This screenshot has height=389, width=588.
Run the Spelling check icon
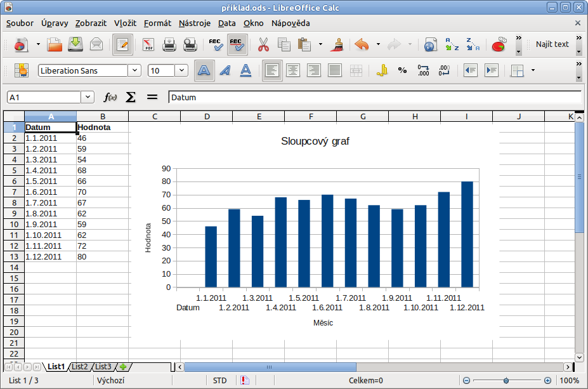point(216,44)
